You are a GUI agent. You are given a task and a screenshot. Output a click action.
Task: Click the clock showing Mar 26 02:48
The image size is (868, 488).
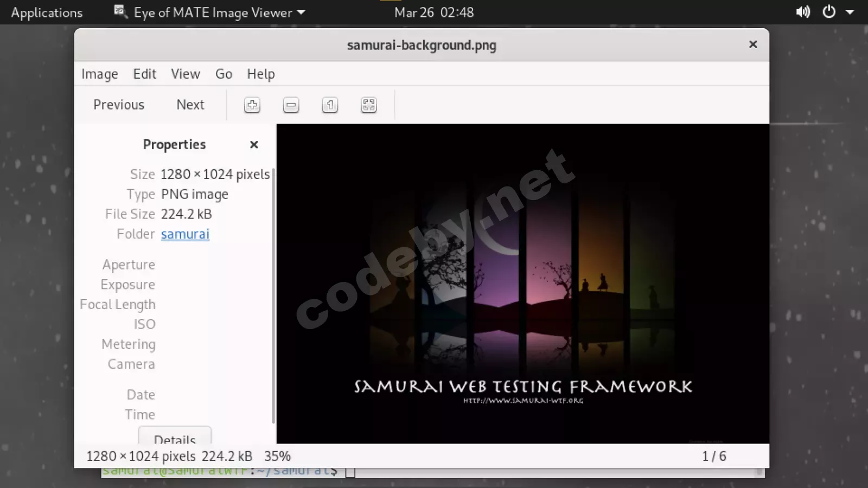click(434, 12)
